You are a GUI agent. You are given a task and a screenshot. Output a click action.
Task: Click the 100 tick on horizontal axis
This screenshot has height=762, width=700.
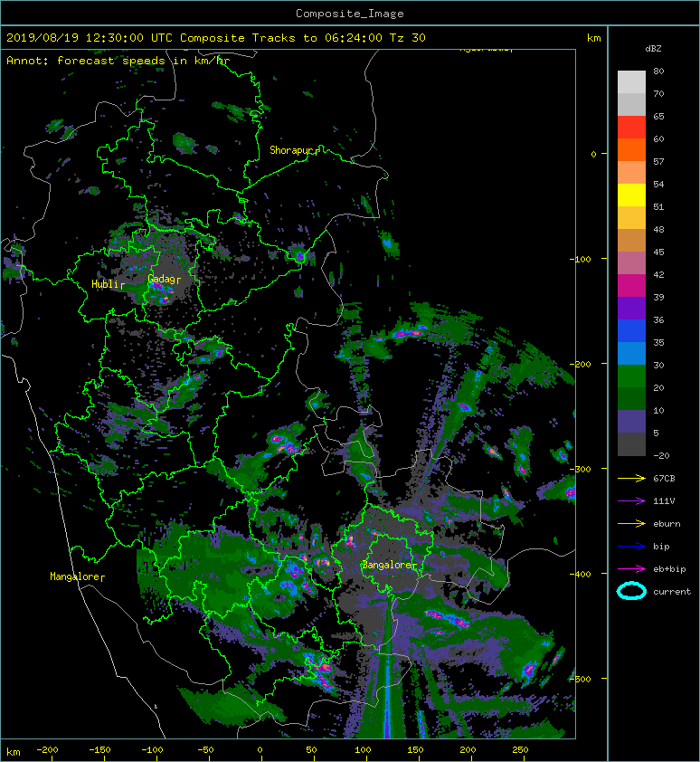pos(363,750)
